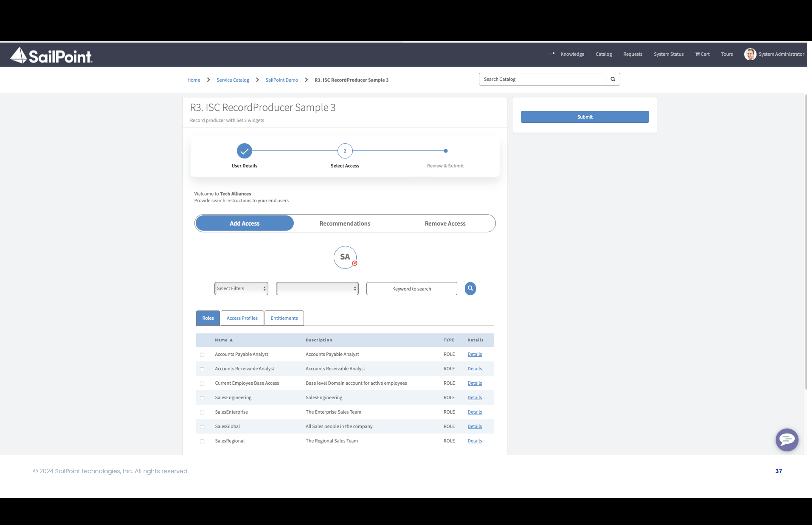Switch to the Access Profiles tab
This screenshot has width=812, height=525.
point(242,318)
